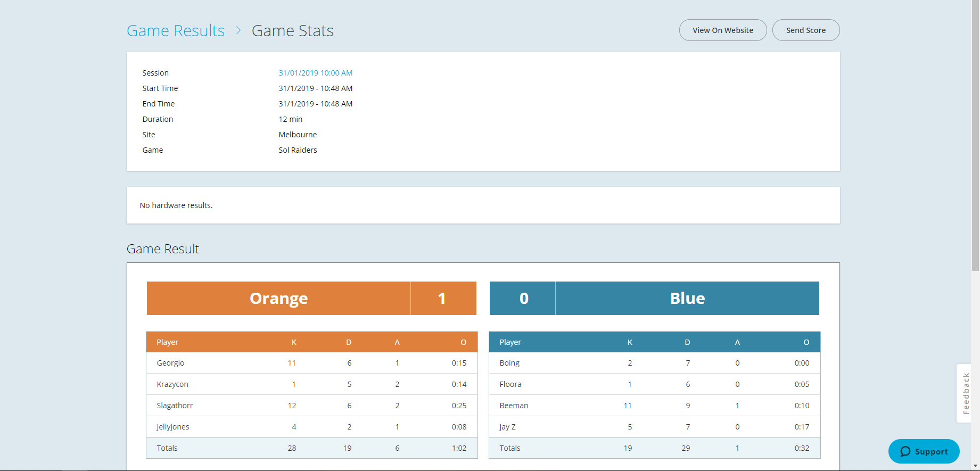Screen dimensions: 980x471
Task: Click the Send Score button
Action: 806,30
